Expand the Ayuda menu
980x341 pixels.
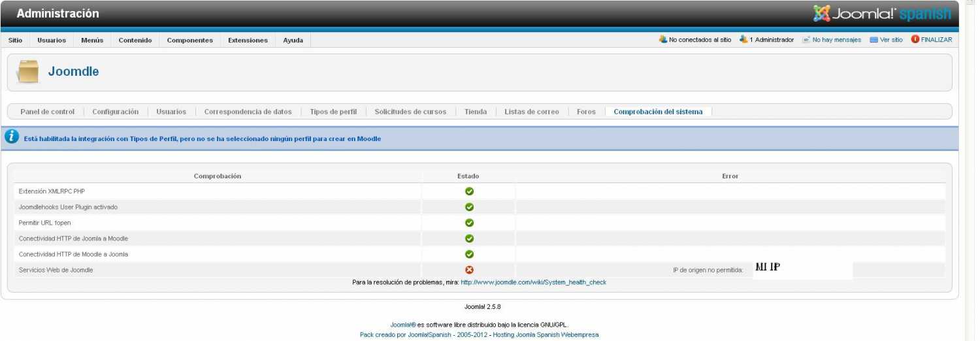(293, 41)
